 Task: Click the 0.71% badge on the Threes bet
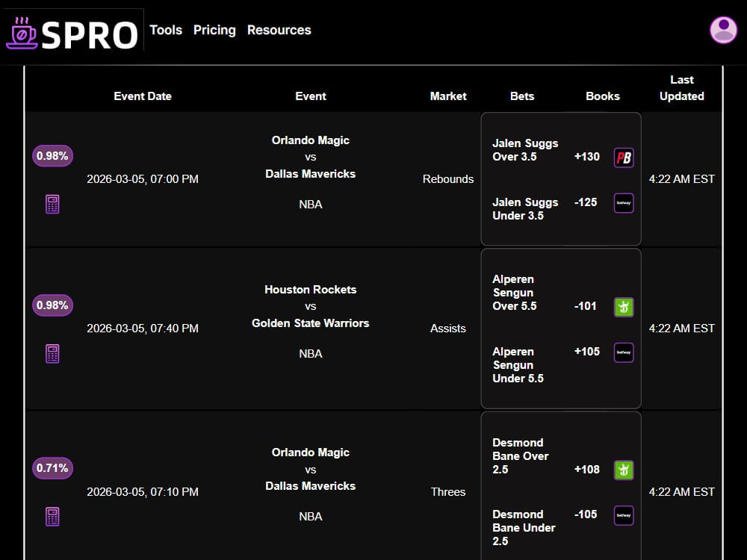pos(52,468)
